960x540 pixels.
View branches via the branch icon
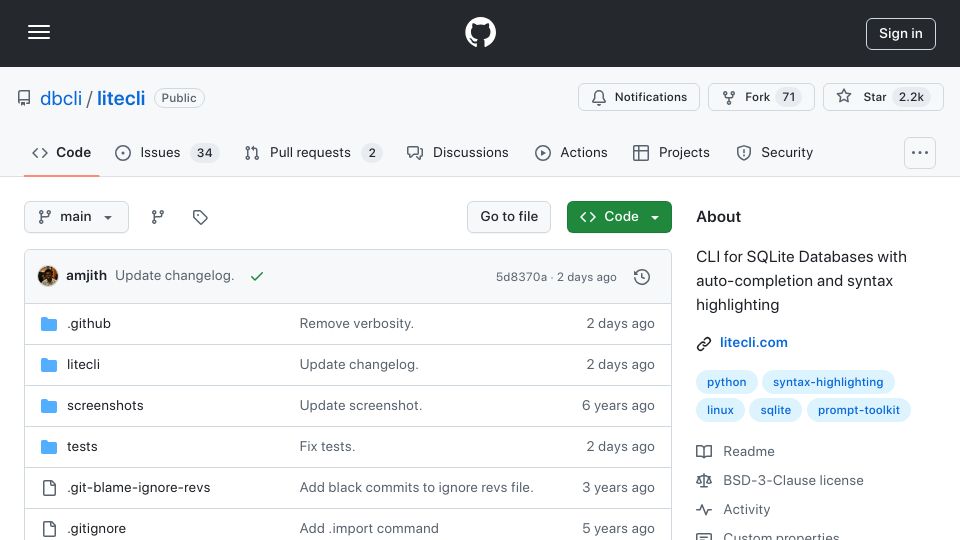[158, 217]
